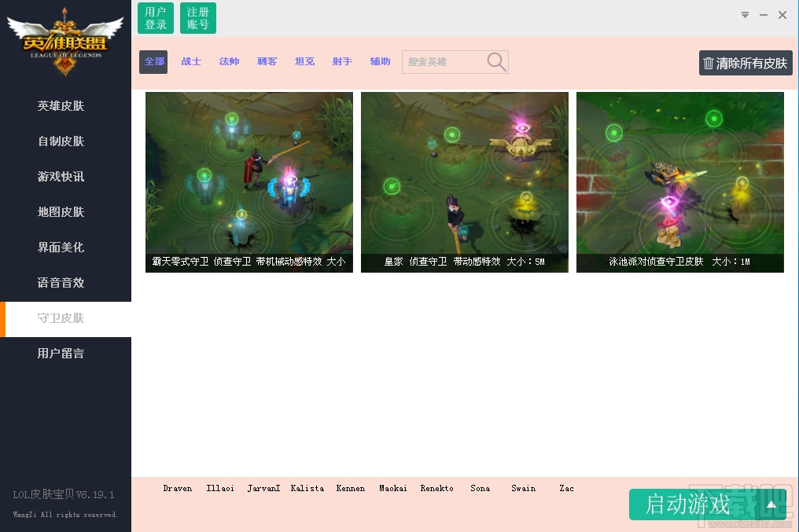Image resolution: width=799 pixels, height=532 pixels.
Task: Click JarvanI in the bottom list
Action: [263, 488]
